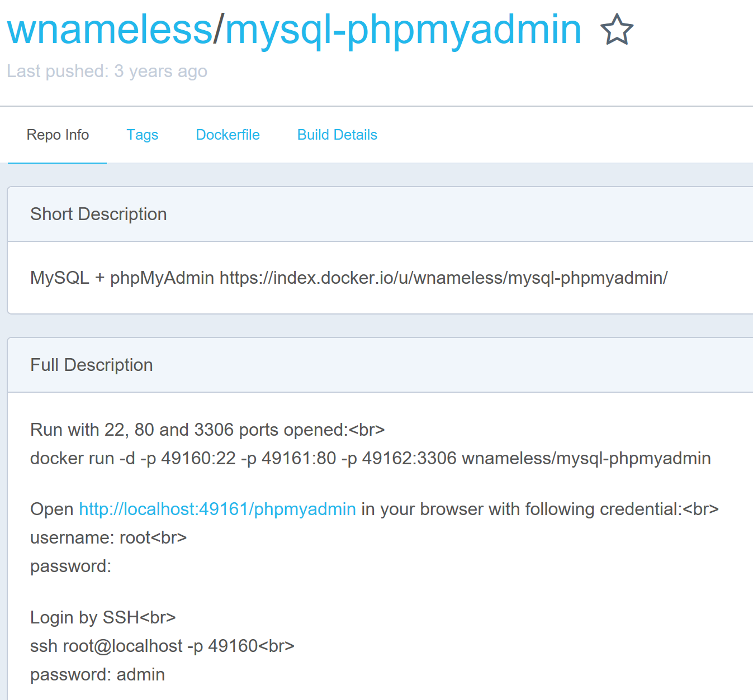753x700 pixels.
Task: Click the mysql-phpmyadmin repository title link
Action: click(403, 30)
